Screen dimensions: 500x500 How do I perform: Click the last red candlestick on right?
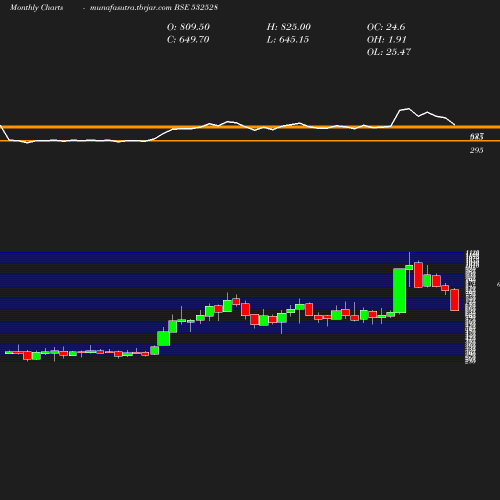455,300
